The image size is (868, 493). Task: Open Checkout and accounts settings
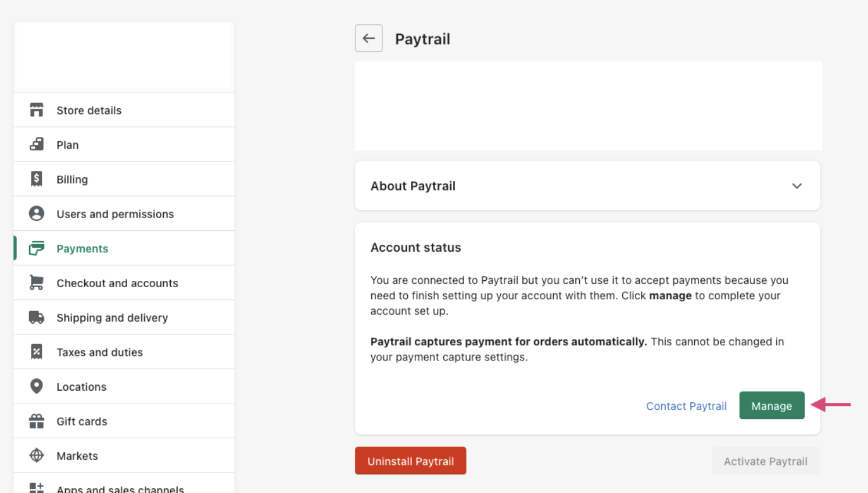tap(117, 283)
